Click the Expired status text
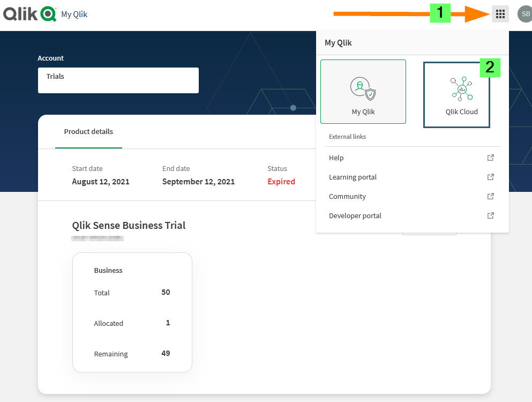Image resolution: width=532 pixels, height=402 pixels. tap(281, 182)
